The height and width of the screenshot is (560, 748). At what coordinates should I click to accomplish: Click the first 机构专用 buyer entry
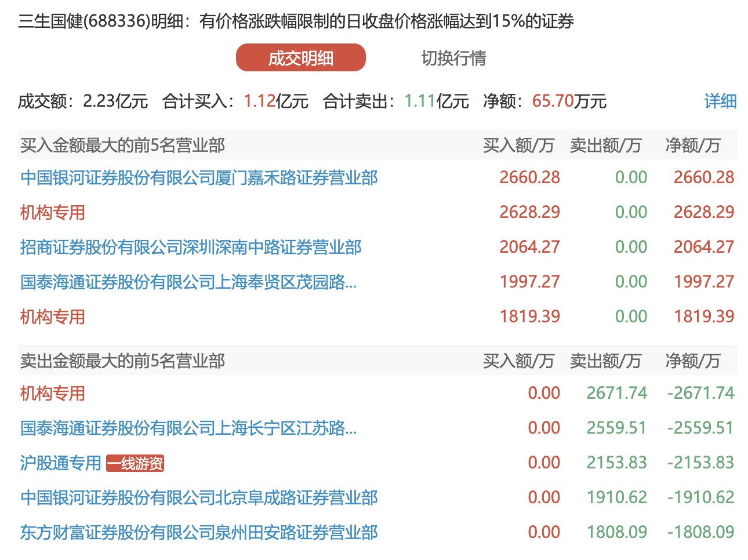click(53, 212)
